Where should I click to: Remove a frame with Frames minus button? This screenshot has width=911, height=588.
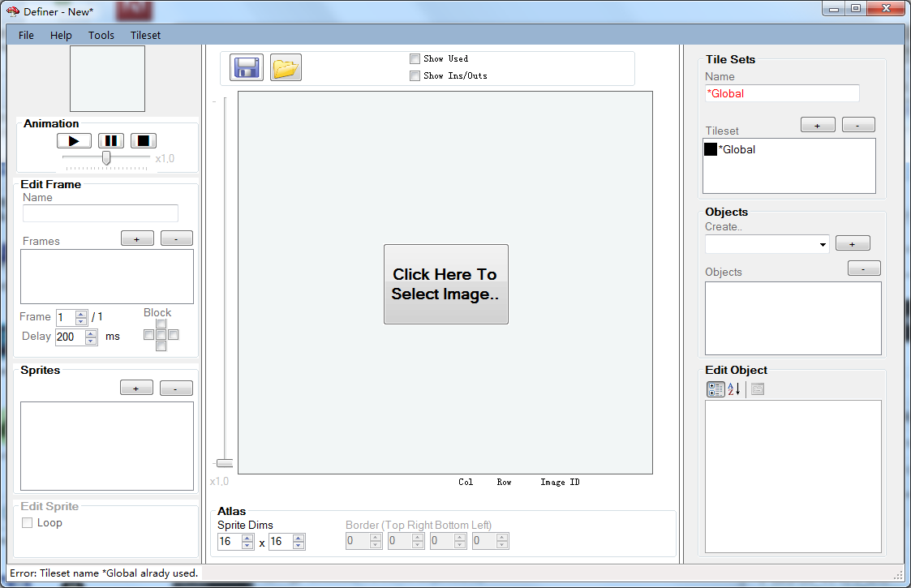pos(177,238)
